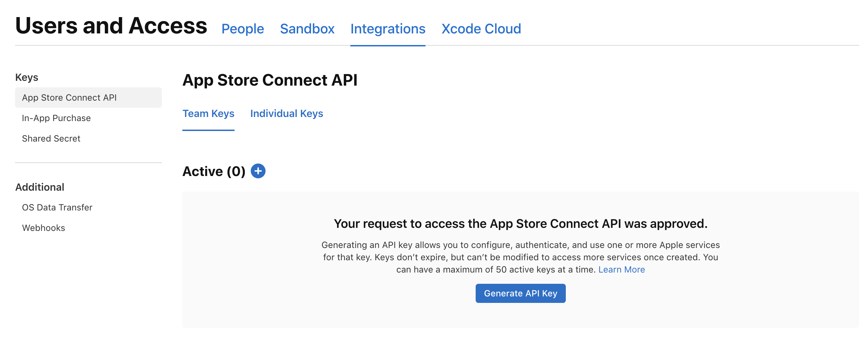Click the request approved message headline

(521, 224)
